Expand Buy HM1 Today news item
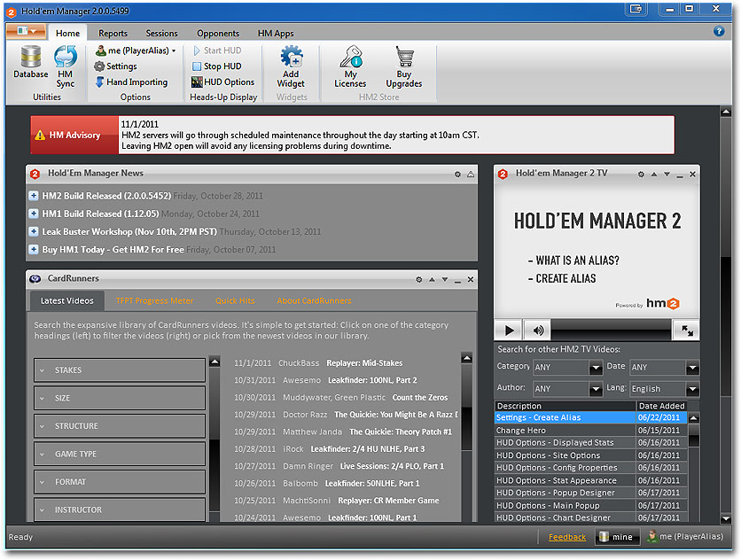The image size is (741, 560). pyautogui.click(x=34, y=250)
